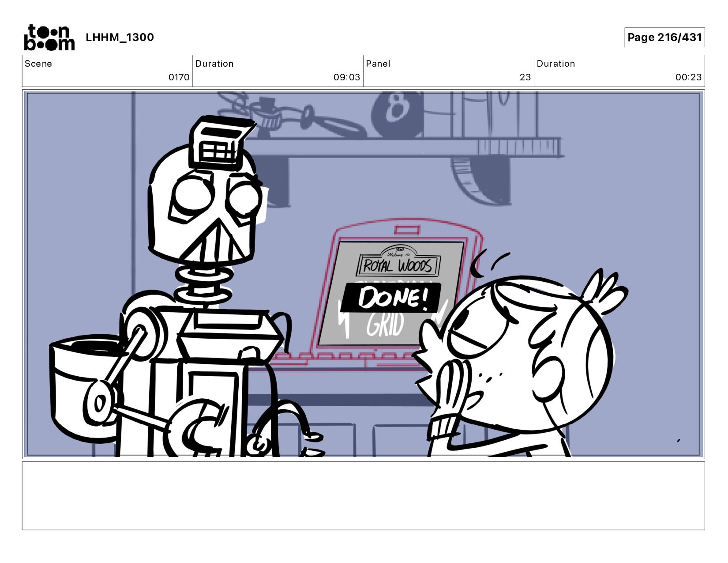Click the Panel label
This screenshot has height=563, width=728.
(378, 64)
